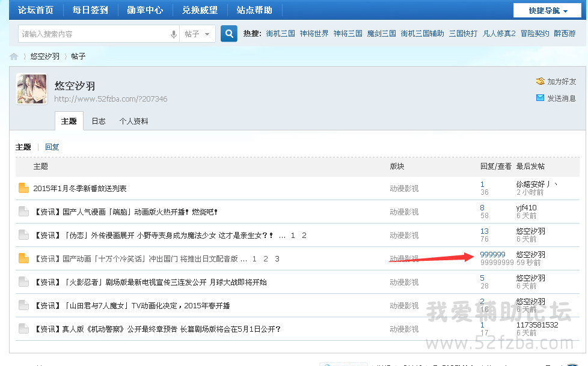The image size is (588, 366).
Task: Click reply count 999999
Action: (493, 254)
